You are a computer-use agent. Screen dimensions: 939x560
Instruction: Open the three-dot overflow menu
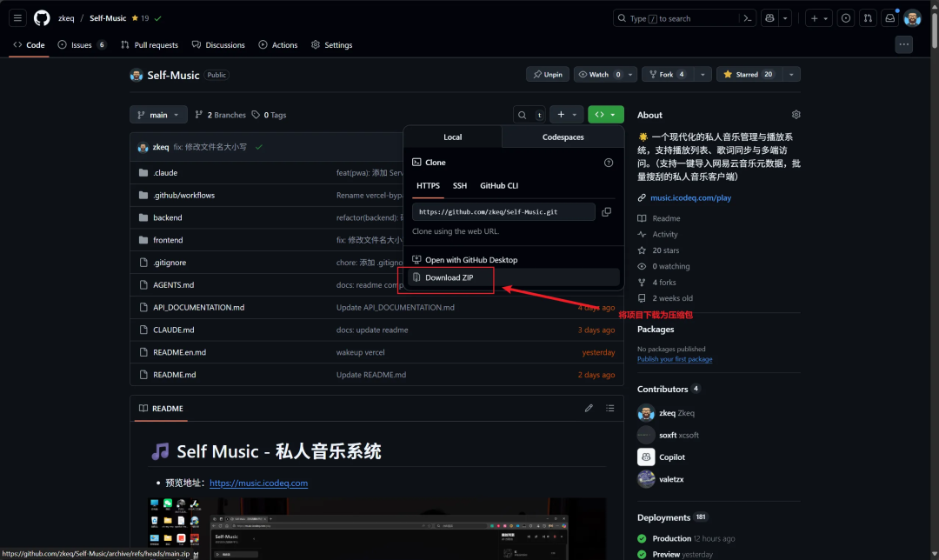point(903,44)
